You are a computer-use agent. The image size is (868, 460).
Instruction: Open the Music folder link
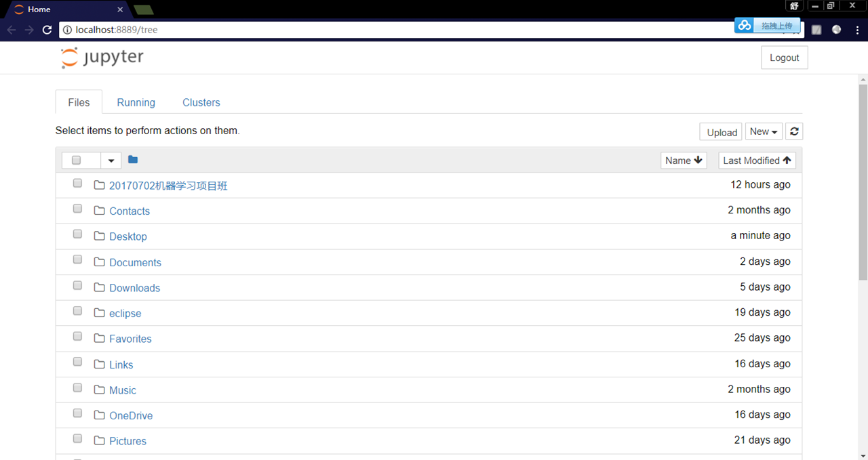pyautogui.click(x=123, y=390)
